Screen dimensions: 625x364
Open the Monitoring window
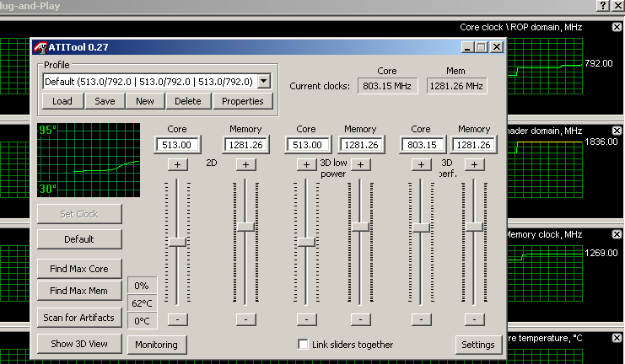[x=157, y=345]
